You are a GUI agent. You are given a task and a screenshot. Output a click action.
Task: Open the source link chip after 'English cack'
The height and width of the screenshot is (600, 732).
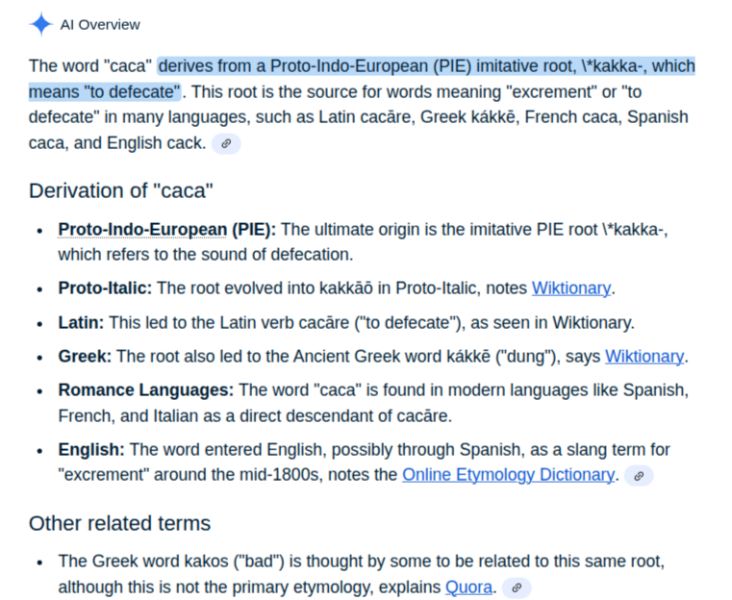pyautogui.click(x=226, y=143)
